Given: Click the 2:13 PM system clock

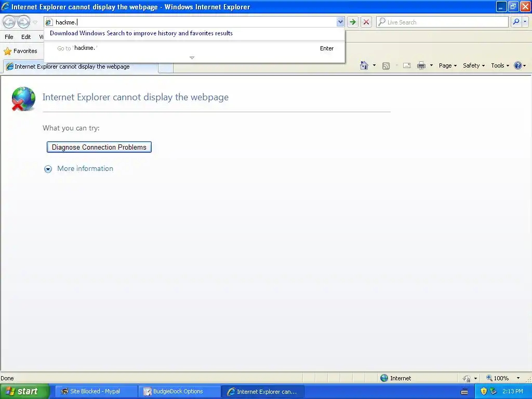Looking at the screenshot, I should click(513, 392).
